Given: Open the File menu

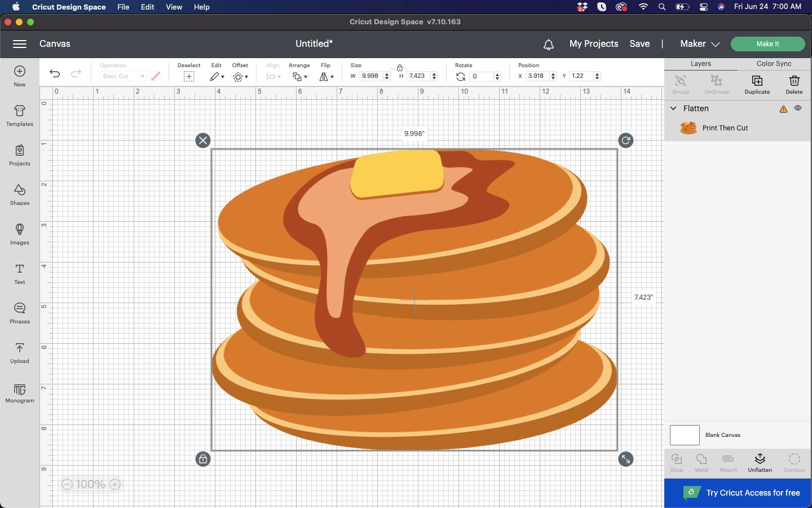Looking at the screenshot, I should click(123, 7).
